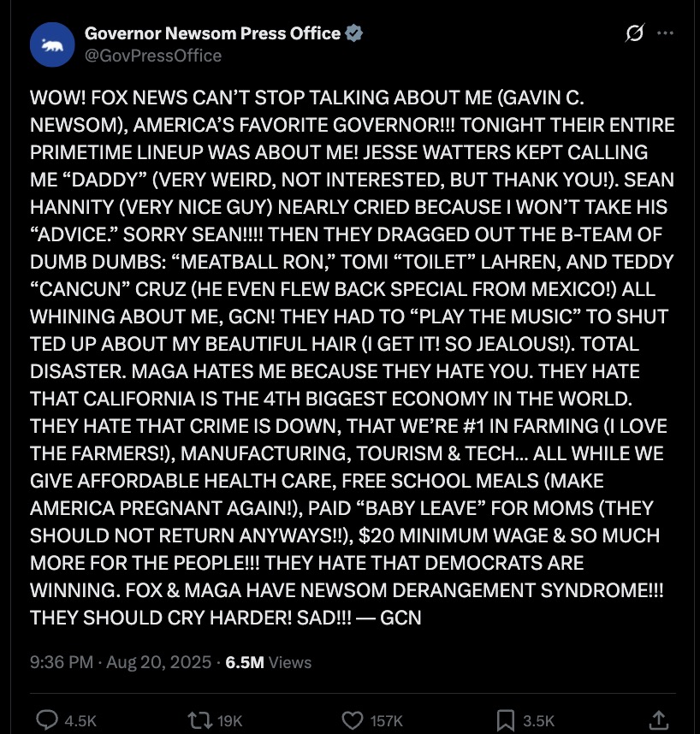Click the tweet body text
The width and height of the screenshot is (700, 734).
[x=353, y=358]
